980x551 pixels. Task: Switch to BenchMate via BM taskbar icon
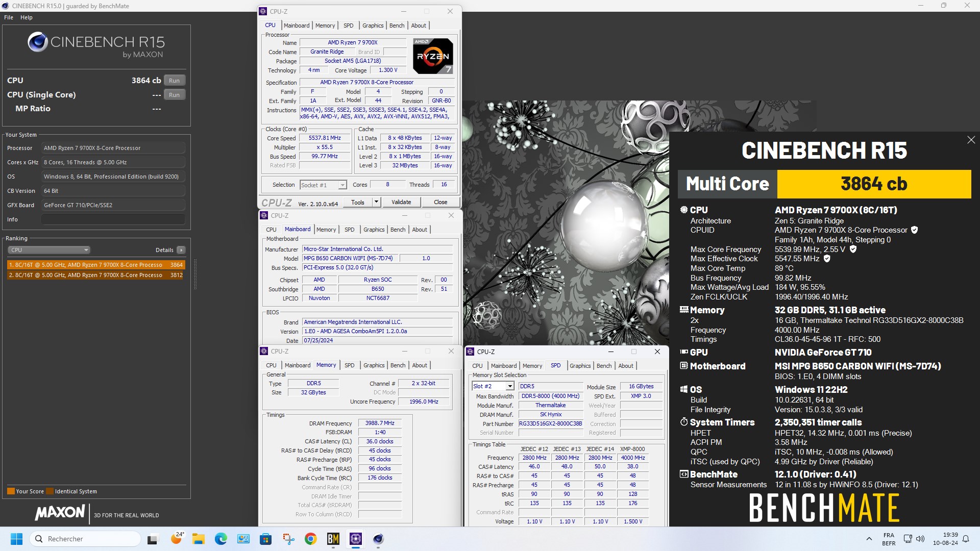[333, 539]
